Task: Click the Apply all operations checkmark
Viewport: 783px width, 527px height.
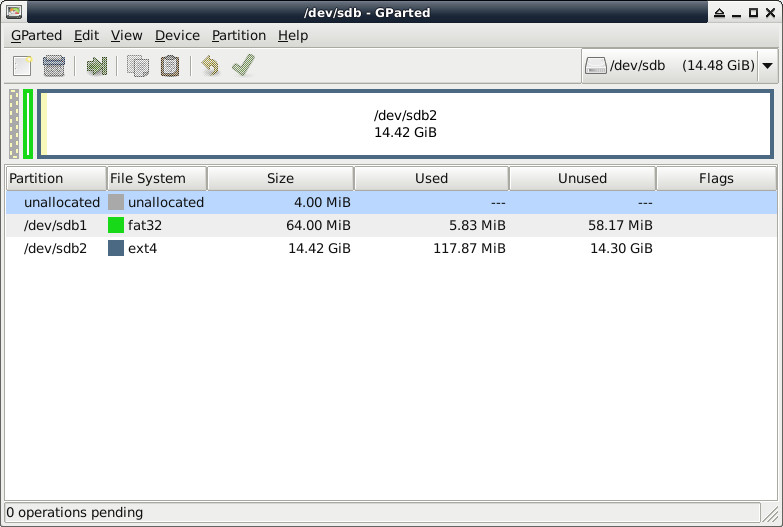Action: pyautogui.click(x=243, y=65)
